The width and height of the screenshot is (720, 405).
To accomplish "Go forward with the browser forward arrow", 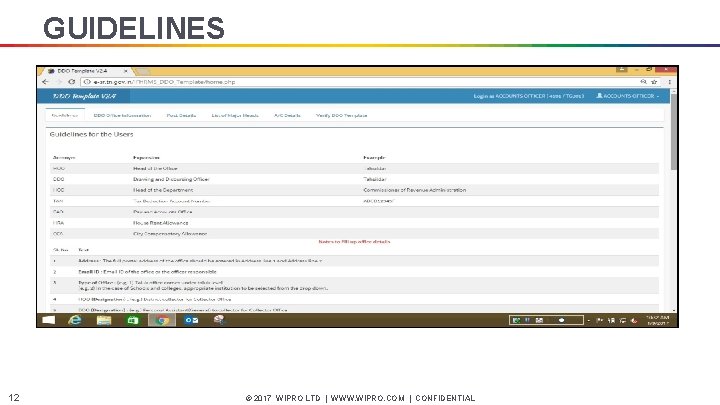I will (59, 82).
